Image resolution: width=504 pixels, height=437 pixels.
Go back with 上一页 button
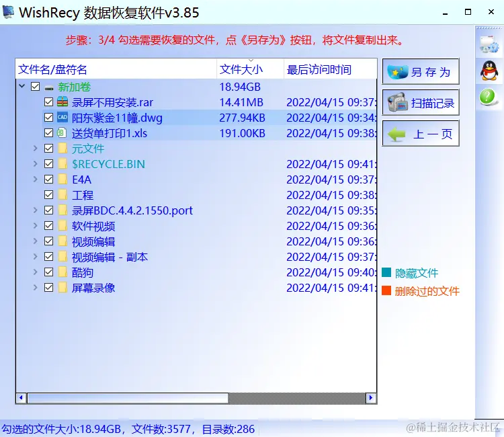(421, 133)
